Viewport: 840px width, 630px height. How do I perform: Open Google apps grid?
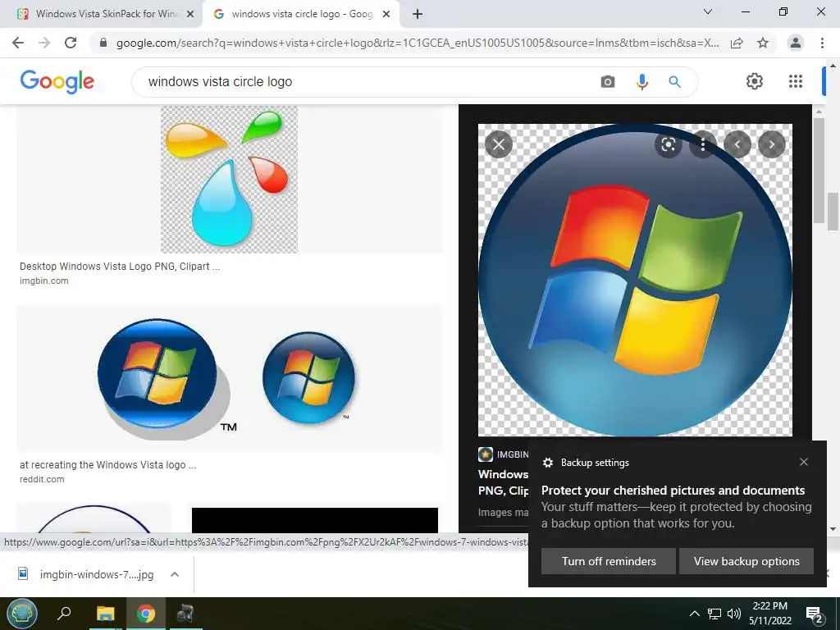pos(796,81)
